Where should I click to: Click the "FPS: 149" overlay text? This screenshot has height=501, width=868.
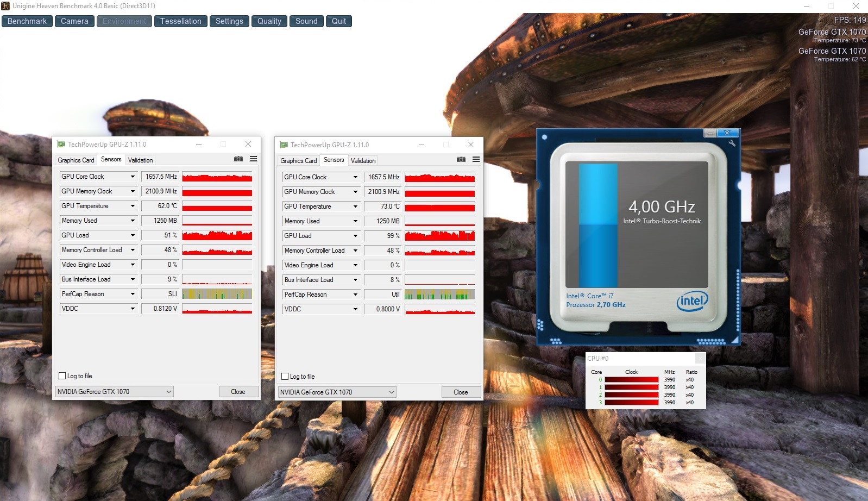coord(850,20)
